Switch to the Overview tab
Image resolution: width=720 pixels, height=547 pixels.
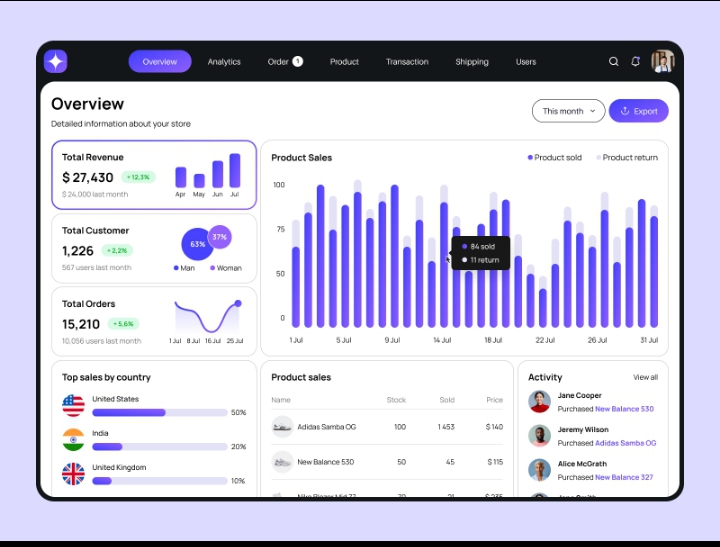coord(160,62)
